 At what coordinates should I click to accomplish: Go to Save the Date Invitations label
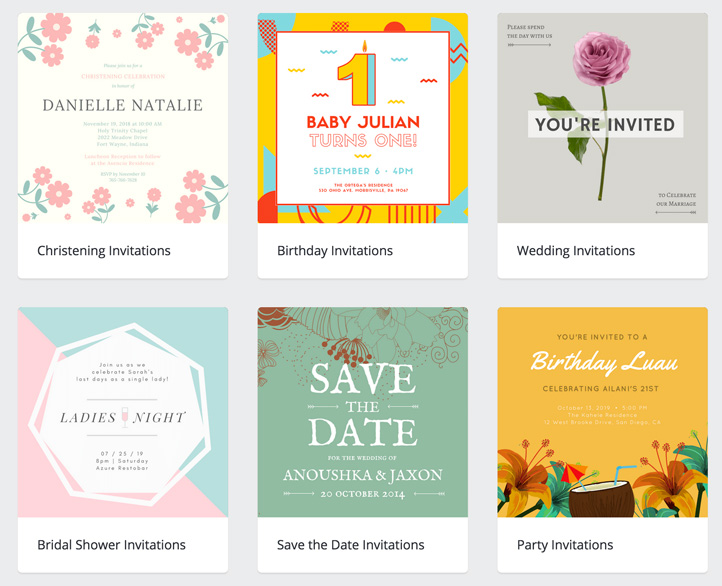click(x=351, y=545)
